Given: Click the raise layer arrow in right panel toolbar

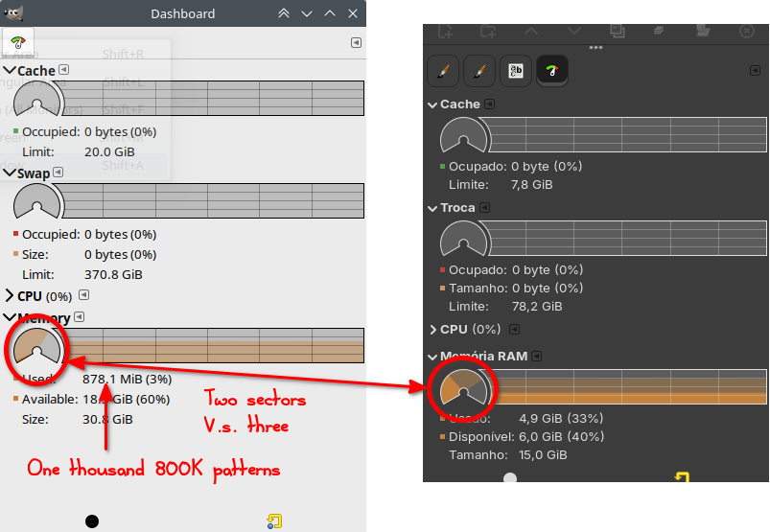Looking at the screenshot, I should click(x=531, y=31).
